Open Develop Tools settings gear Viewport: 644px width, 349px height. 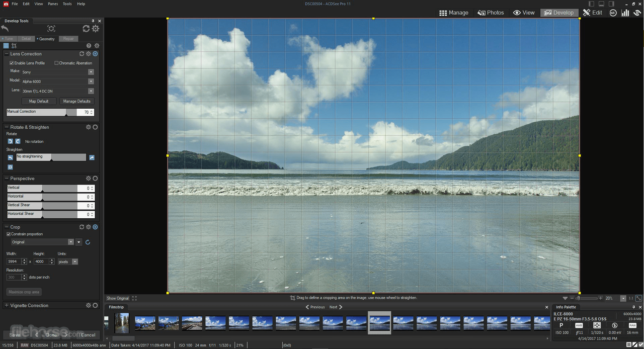click(96, 29)
